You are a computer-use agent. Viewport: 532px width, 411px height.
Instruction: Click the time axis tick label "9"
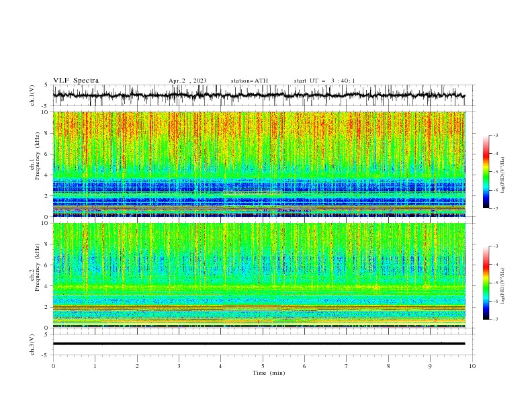pyautogui.click(x=430, y=366)
